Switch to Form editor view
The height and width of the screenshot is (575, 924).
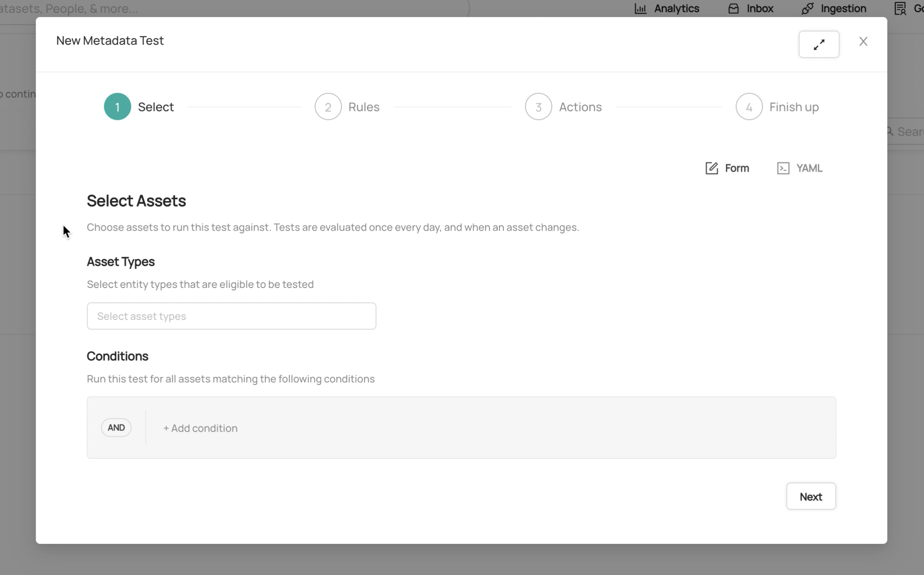click(x=736, y=168)
